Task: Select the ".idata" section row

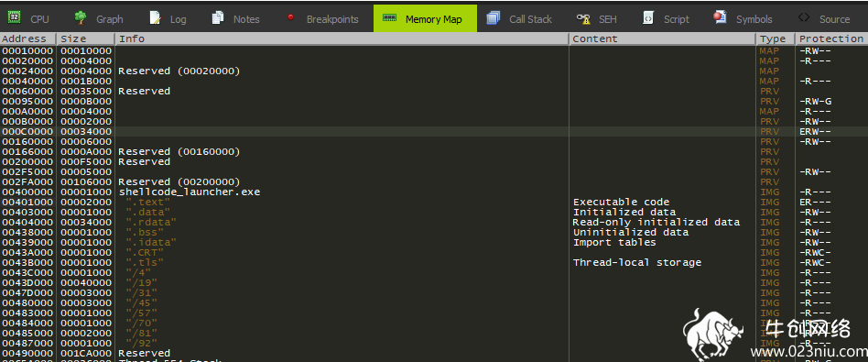Action: (434, 242)
